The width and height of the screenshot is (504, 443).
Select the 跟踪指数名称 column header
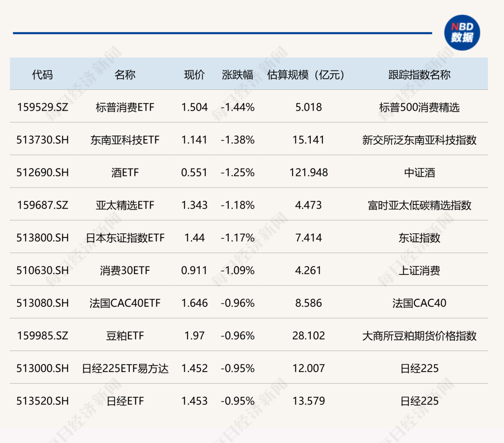(419, 75)
